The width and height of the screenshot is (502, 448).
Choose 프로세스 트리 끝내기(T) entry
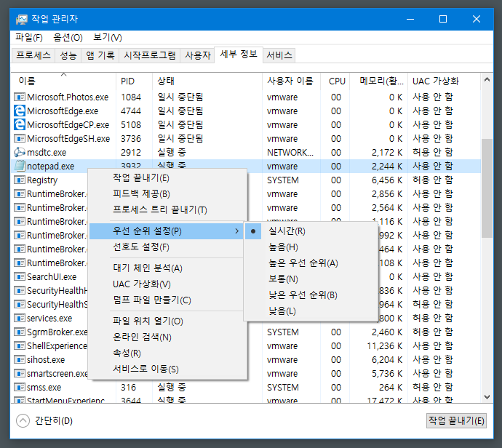click(168, 210)
